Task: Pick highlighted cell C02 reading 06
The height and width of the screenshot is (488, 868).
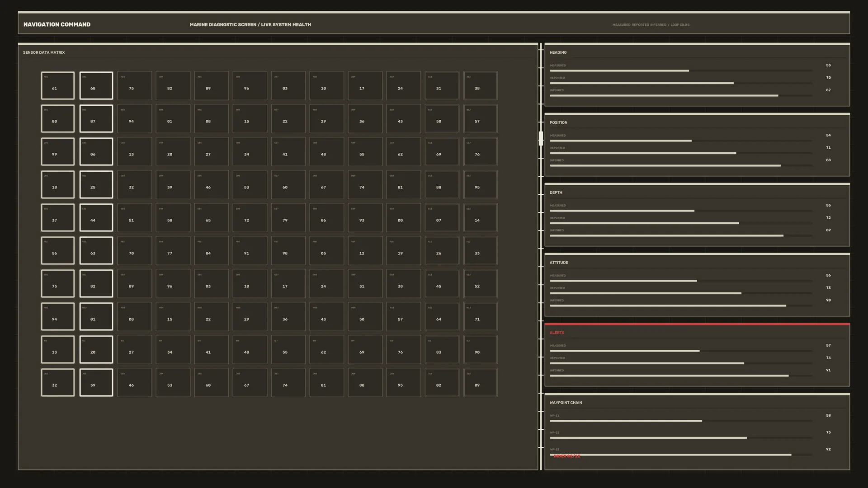Action: pos(96,151)
